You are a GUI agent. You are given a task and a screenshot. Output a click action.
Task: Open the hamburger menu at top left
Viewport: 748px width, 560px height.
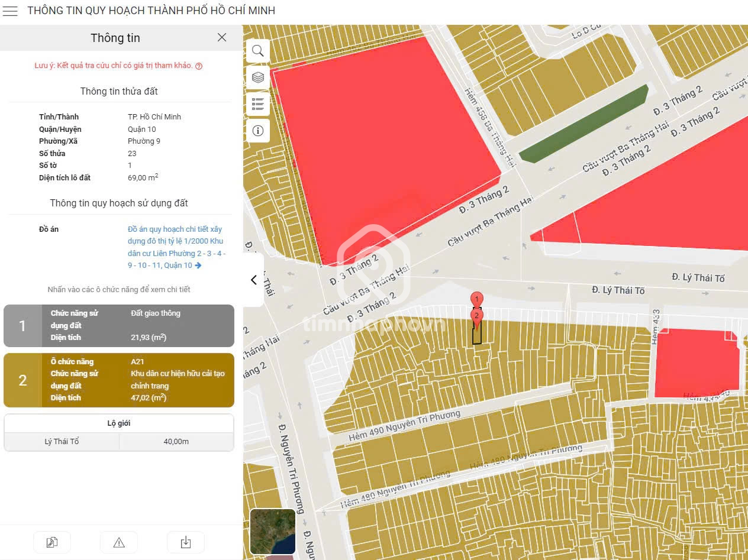(x=11, y=11)
